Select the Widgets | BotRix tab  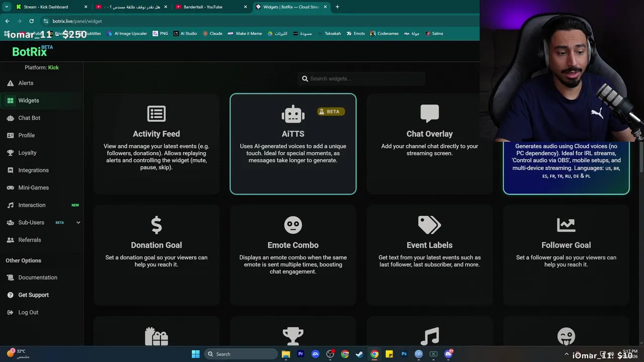[x=291, y=7]
